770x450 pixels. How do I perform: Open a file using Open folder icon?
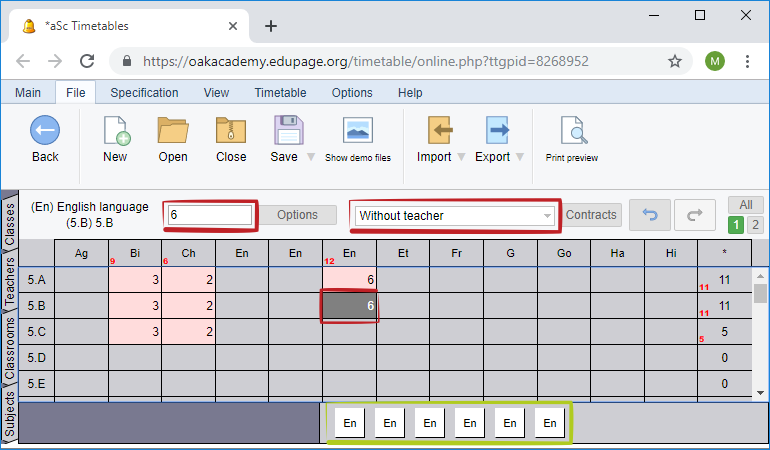pos(173,131)
